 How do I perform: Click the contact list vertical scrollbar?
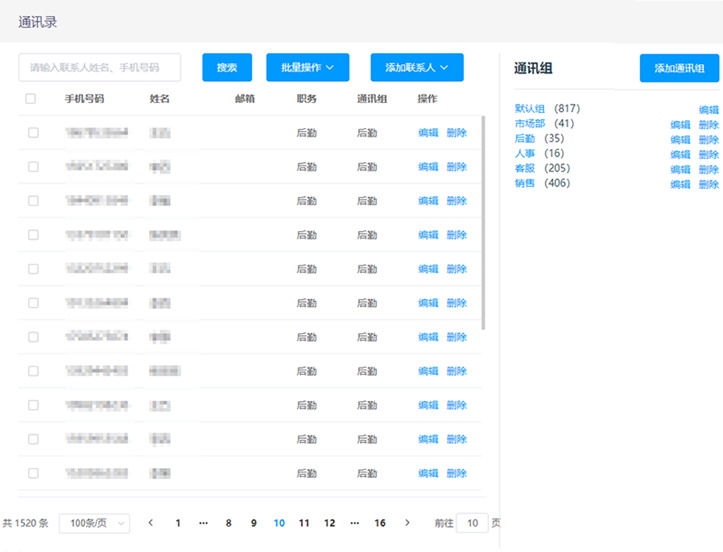(x=484, y=222)
